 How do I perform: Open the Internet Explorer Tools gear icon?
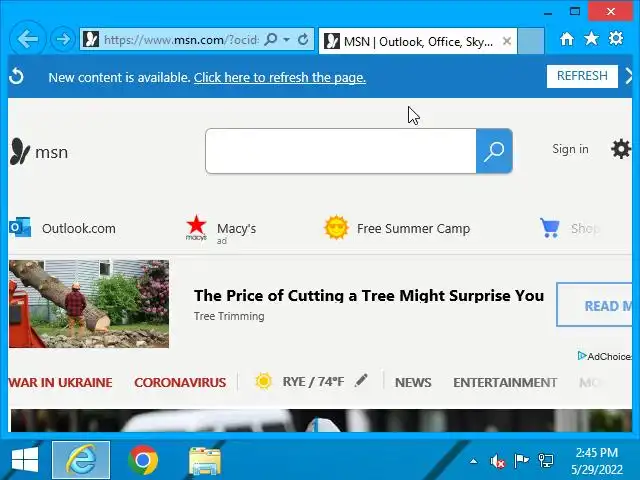[x=616, y=38]
